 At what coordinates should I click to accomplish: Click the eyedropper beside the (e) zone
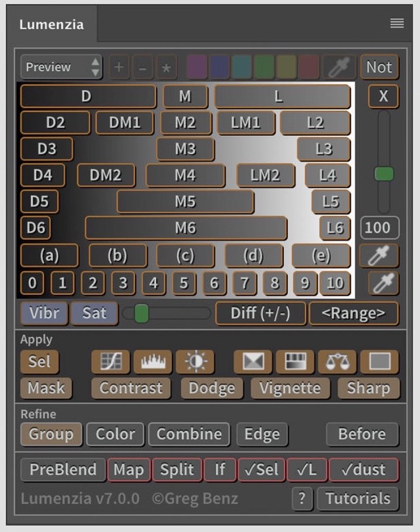point(379,255)
